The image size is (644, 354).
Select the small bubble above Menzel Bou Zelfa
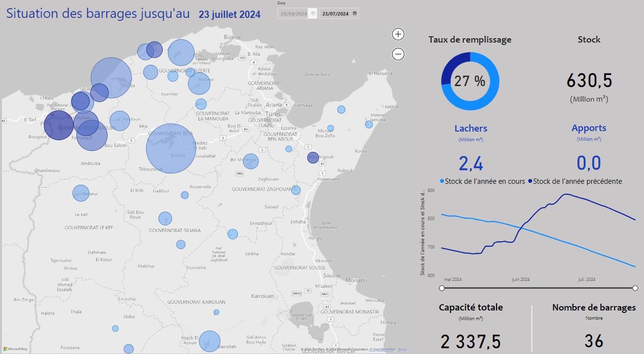coord(330,128)
